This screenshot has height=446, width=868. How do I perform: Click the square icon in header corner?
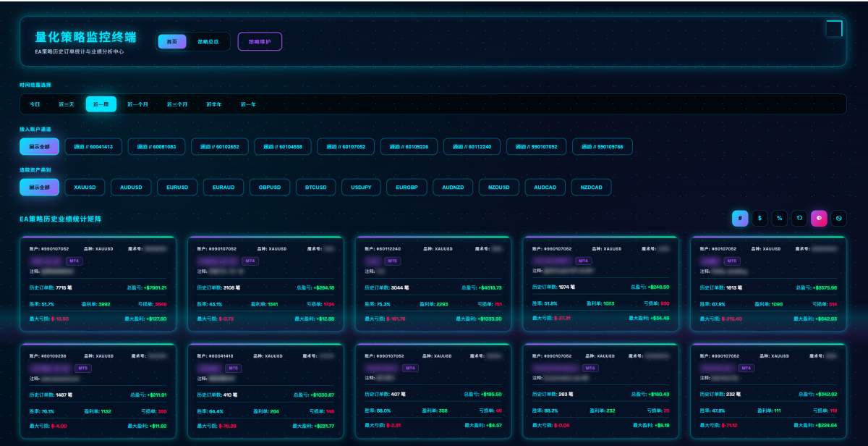coord(834,28)
